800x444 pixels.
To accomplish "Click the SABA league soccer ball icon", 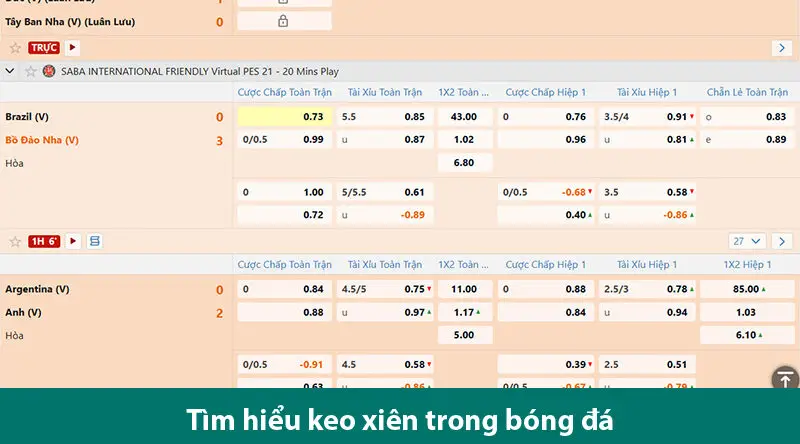I will pos(49,71).
